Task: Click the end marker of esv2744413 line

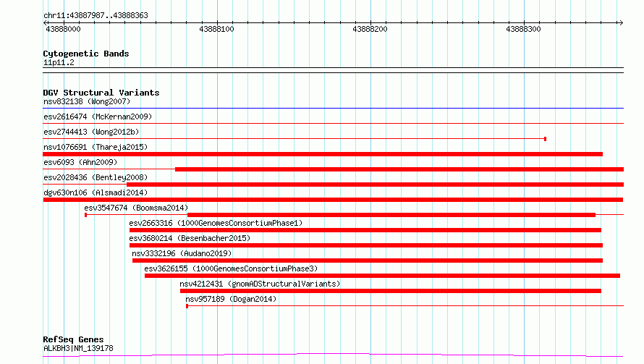Action: click(x=545, y=139)
